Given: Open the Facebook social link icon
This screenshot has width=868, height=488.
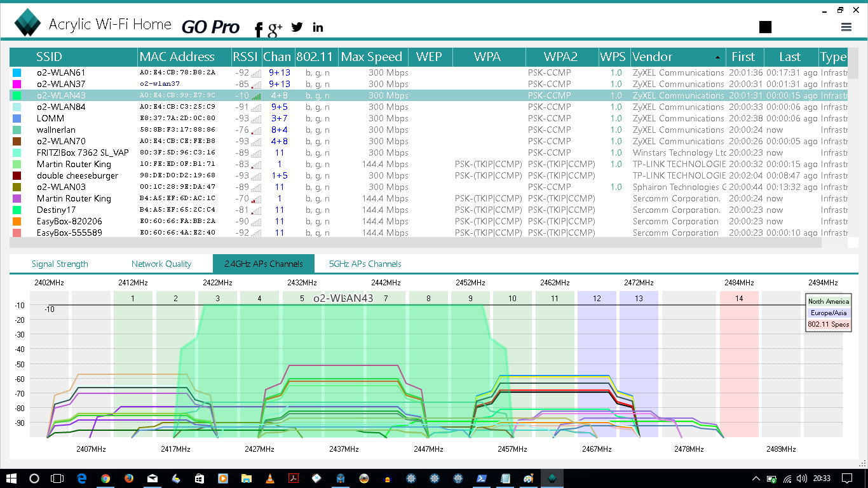Looking at the screenshot, I should point(259,29).
